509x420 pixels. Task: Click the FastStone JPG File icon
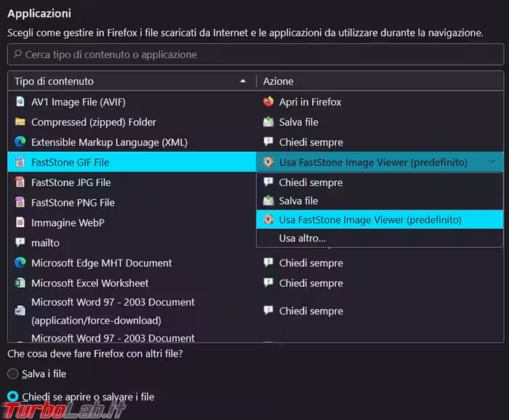pyautogui.click(x=20, y=182)
